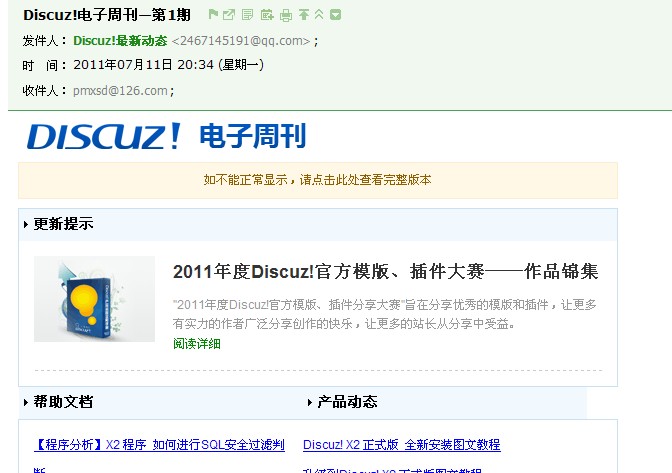Image resolution: width=672 pixels, height=473 pixels.
Task: Open the more-actions dropdown arrow icon
Action: pos(336,15)
